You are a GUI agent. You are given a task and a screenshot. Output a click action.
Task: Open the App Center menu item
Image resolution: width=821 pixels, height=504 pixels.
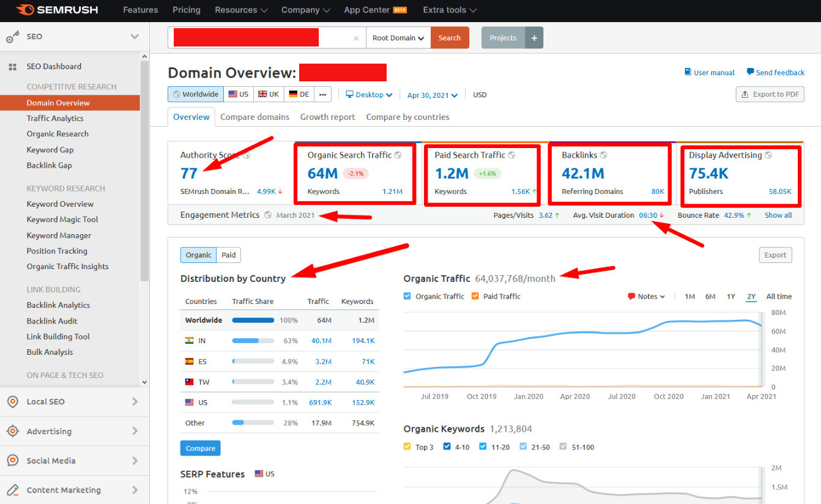click(376, 10)
